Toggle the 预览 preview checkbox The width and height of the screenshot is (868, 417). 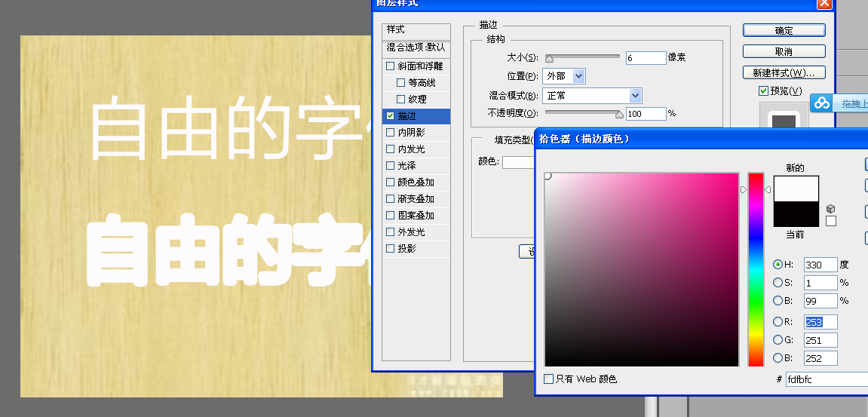click(763, 90)
